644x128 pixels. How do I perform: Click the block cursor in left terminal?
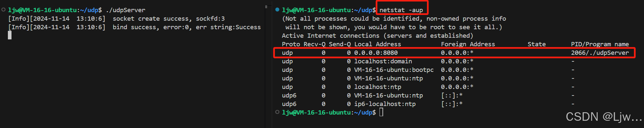point(10,35)
